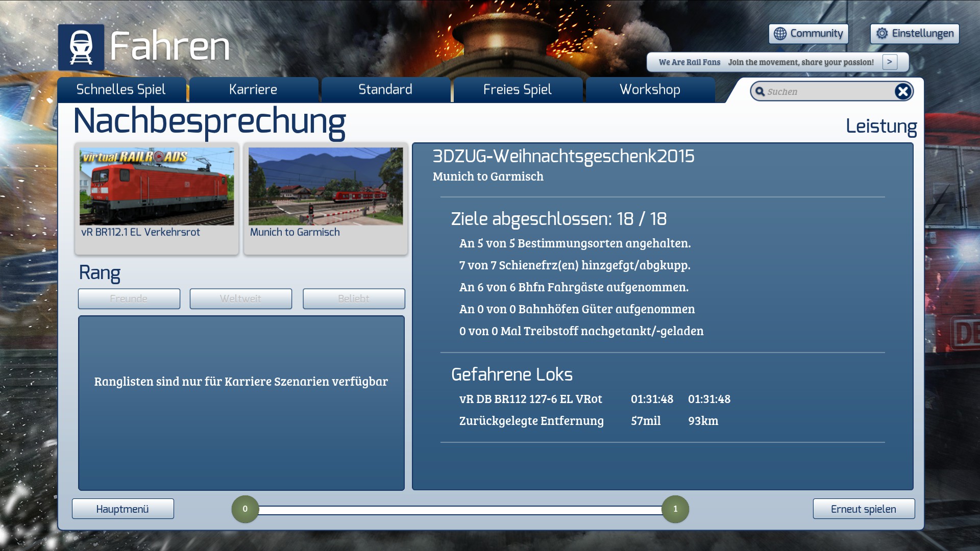Screen dimensions: 980x551
Task: Select the Standard tab
Action: click(x=385, y=90)
